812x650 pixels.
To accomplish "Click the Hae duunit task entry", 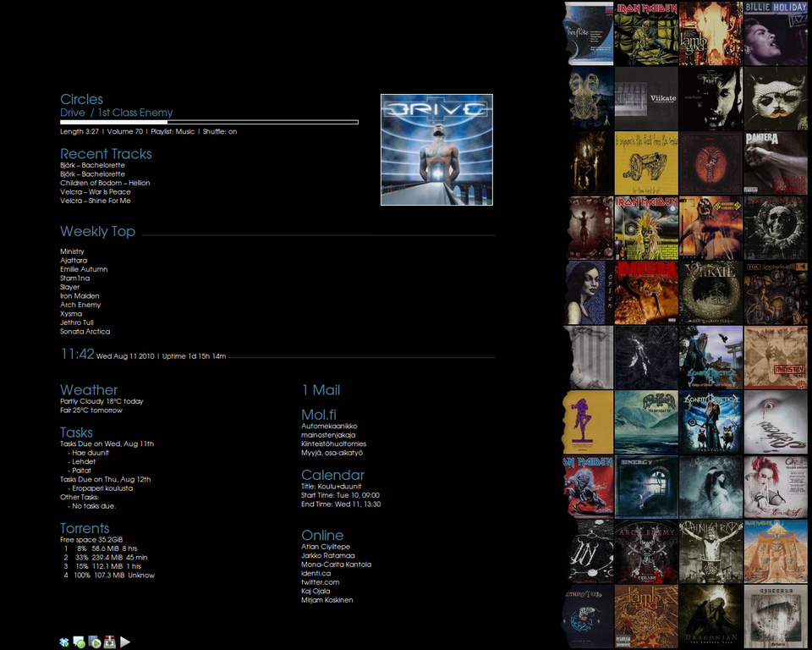I will tap(91, 453).
